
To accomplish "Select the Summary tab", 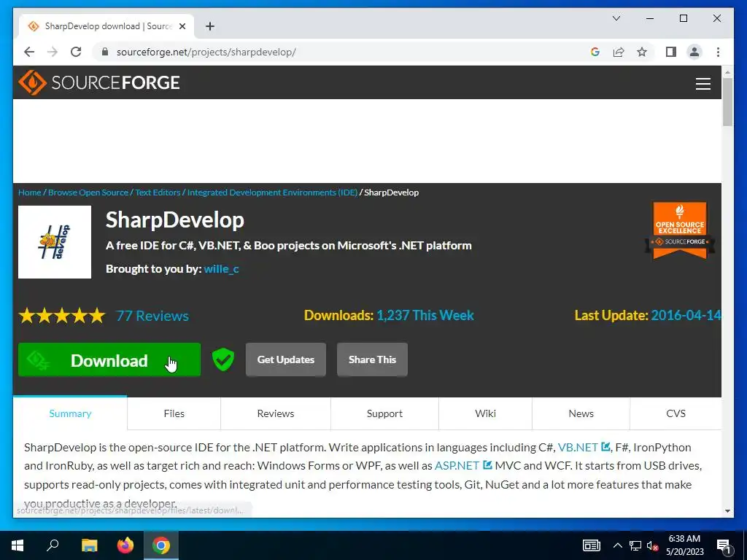I will (x=70, y=413).
